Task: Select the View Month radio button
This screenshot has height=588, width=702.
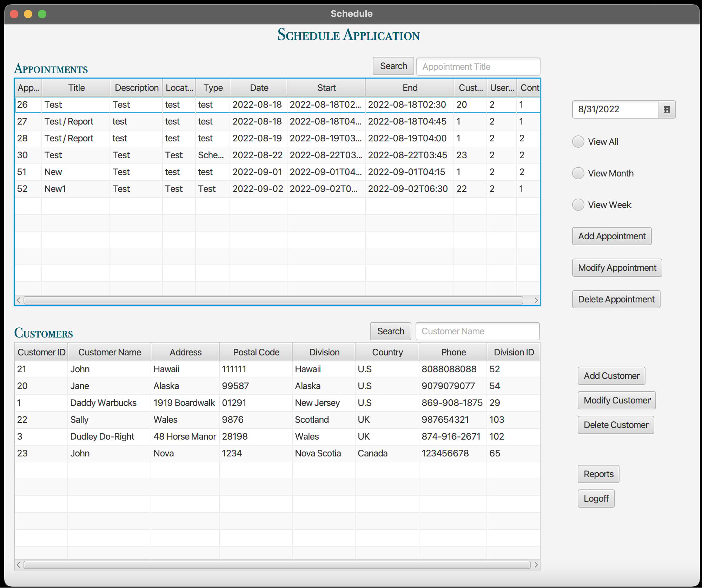Action: (578, 173)
